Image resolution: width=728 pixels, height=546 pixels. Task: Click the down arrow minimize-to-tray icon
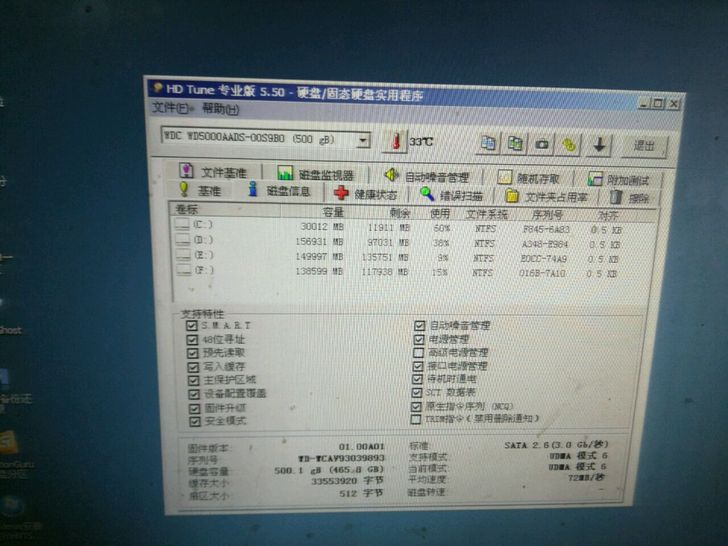[x=599, y=146]
